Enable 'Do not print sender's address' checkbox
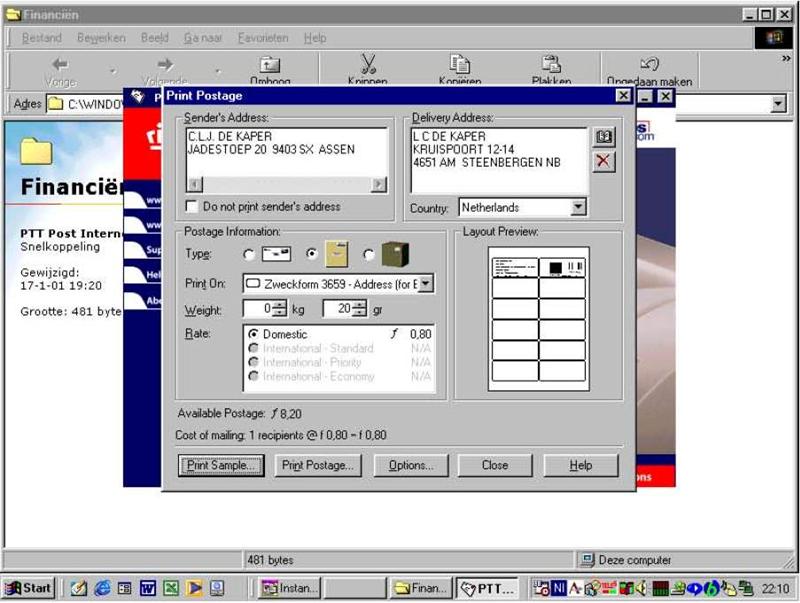 (193, 207)
